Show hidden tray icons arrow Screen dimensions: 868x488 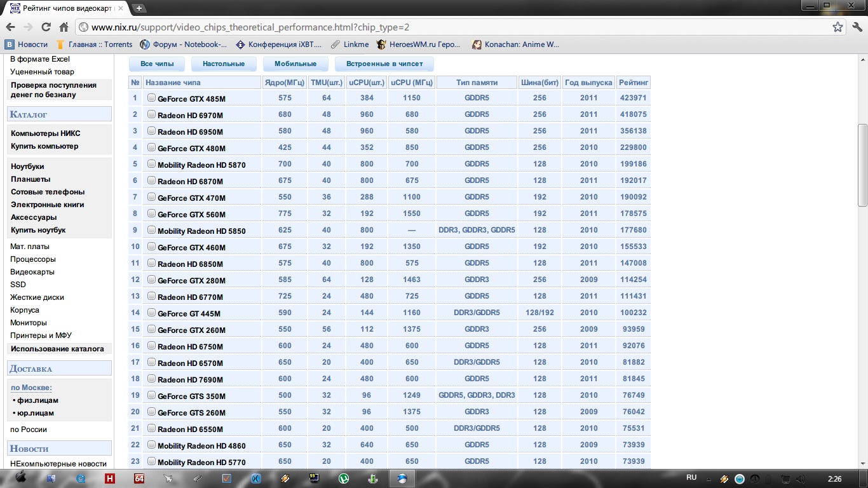710,478
